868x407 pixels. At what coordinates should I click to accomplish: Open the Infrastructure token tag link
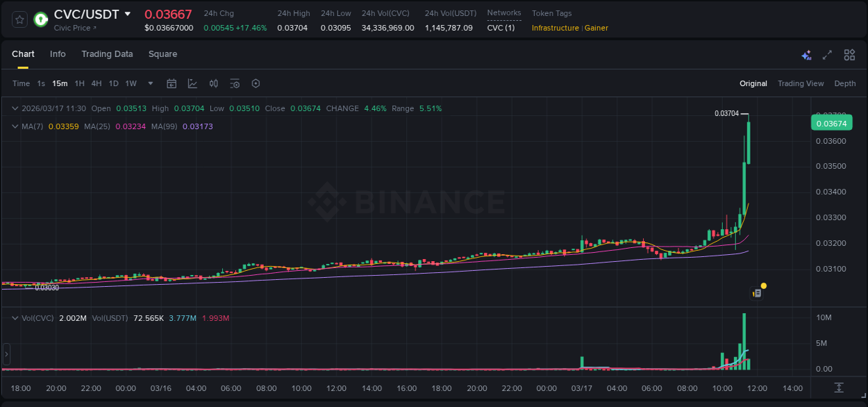(556, 28)
